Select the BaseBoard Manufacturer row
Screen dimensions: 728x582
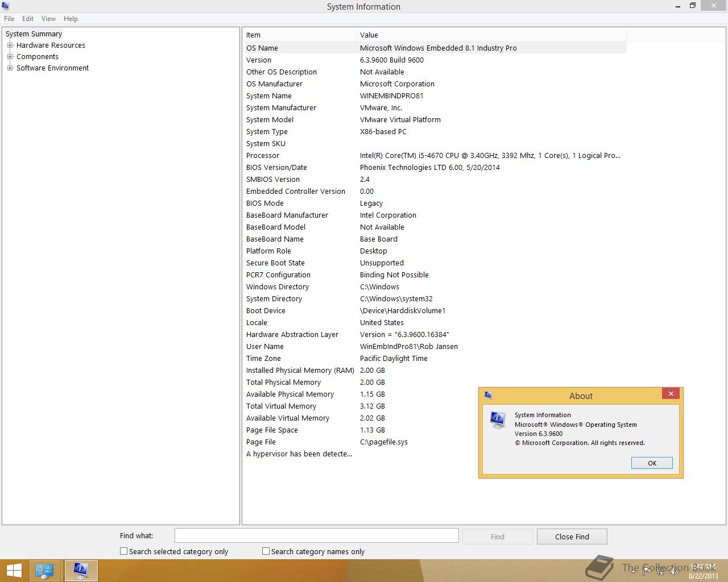click(x=435, y=215)
